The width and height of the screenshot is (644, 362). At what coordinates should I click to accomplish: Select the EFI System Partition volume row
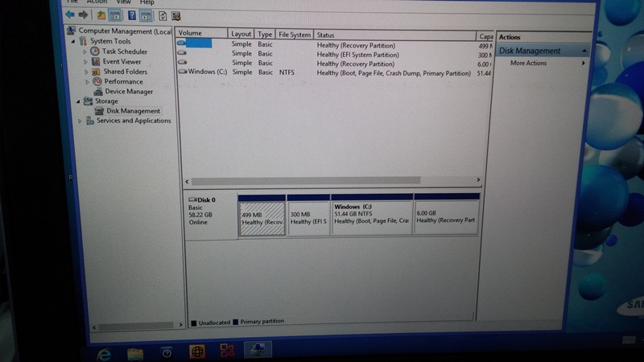[x=334, y=54]
